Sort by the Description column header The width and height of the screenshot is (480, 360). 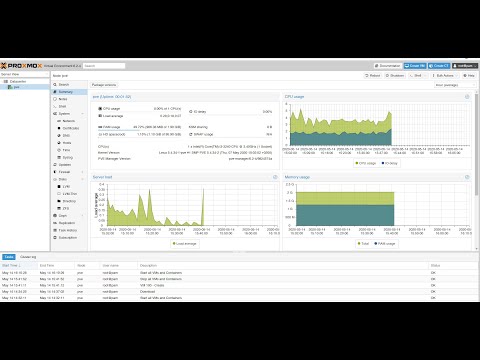[x=283, y=266]
